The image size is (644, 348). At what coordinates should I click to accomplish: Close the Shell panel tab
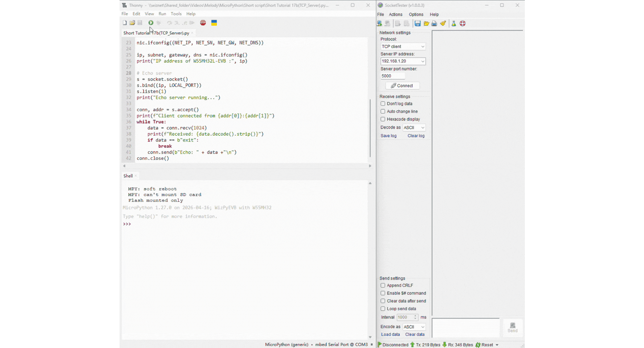click(136, 176)
